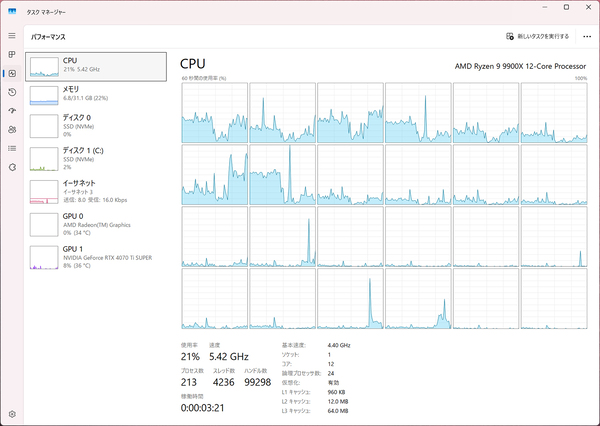600x426 pixels.
Task: Open the three-dot more options menu
Action: 587,36
